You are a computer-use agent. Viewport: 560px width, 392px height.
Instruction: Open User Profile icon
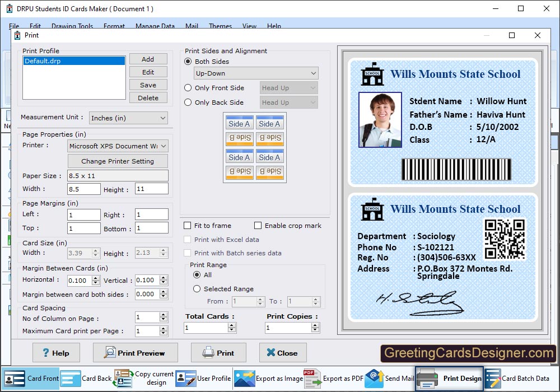[186, 379]
